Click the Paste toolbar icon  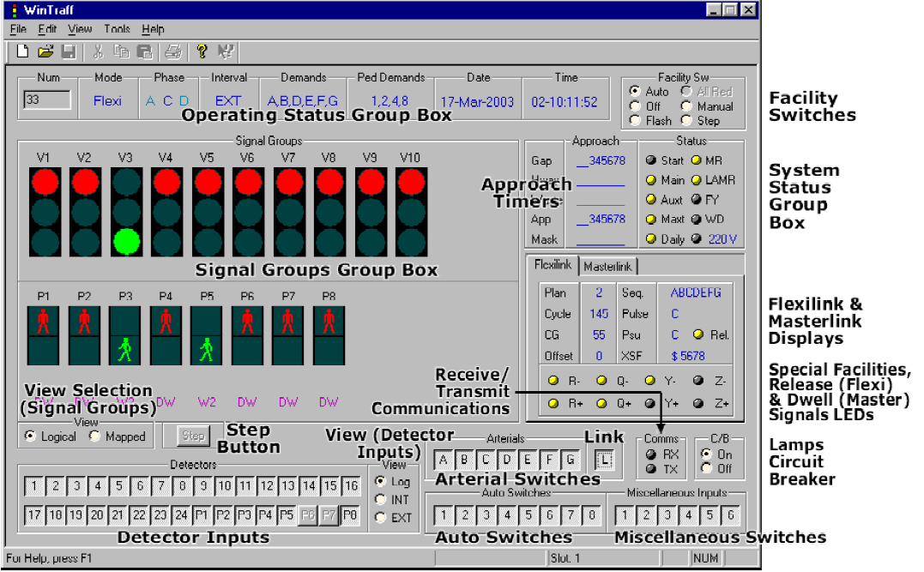(x=144, y=51)
